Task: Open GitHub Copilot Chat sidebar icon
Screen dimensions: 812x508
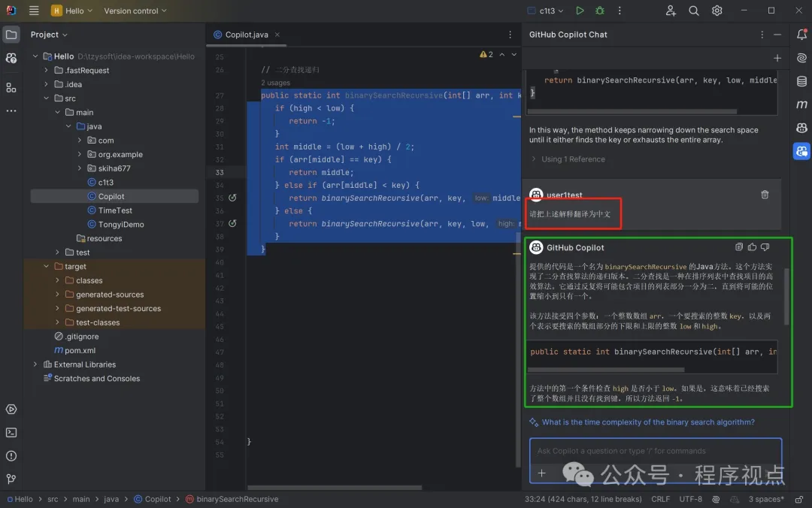Action: pos(801,151)
